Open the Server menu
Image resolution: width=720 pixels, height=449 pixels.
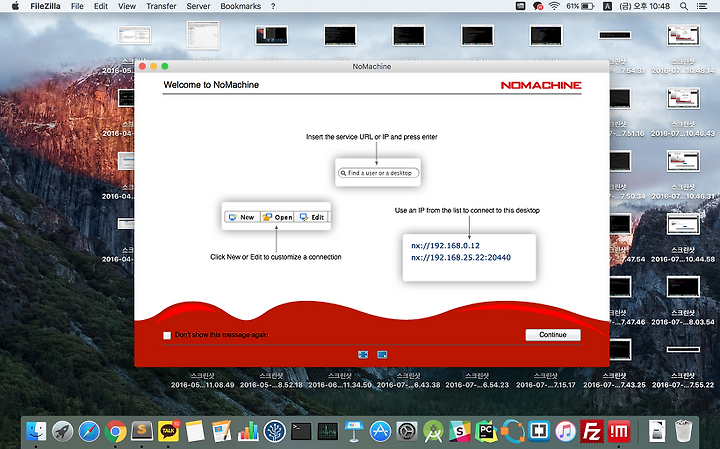coord(198,6)
